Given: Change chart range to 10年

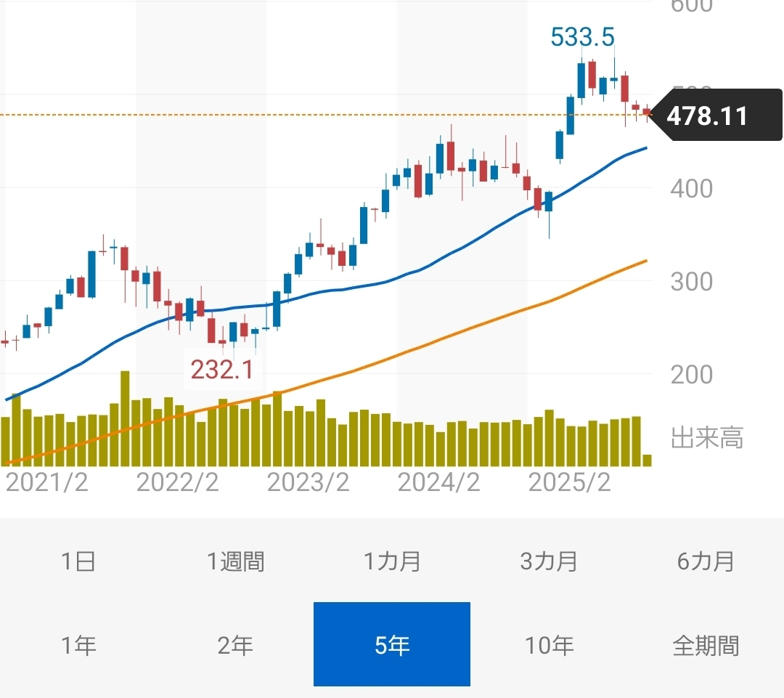Looking at the screenshot, I should click(549, 645).
